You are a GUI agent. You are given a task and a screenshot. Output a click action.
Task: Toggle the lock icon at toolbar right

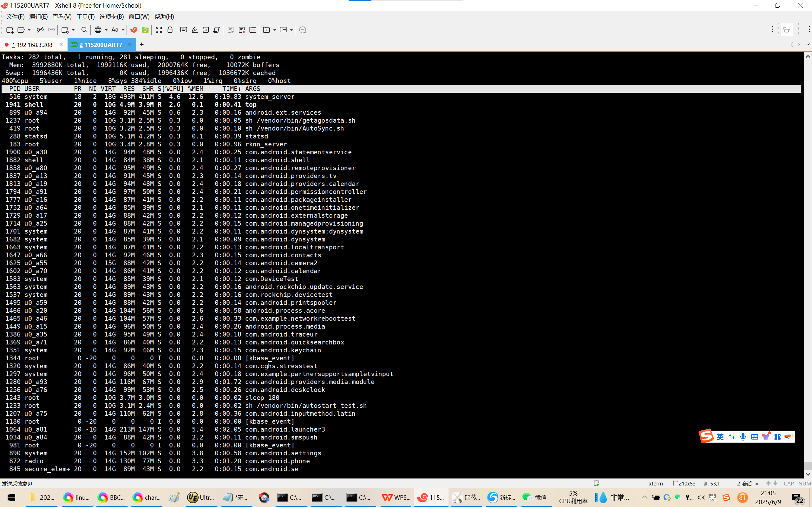(786, 30)
